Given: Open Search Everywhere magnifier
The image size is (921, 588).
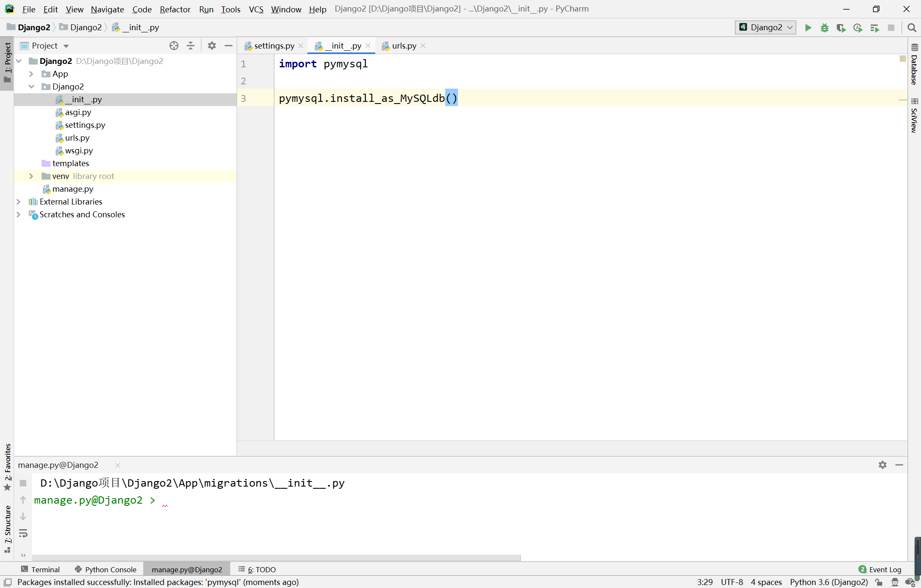Looking at the screenshot, I should 912,28.
